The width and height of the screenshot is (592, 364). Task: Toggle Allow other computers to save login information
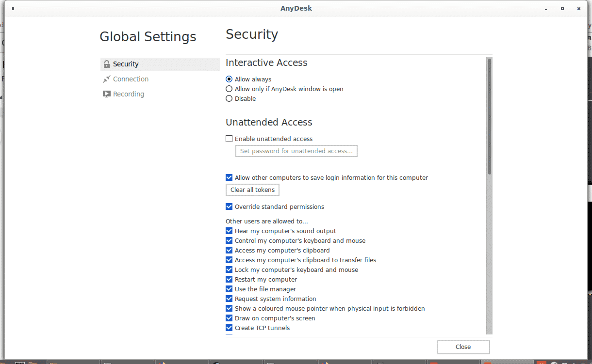pos(229,177)
